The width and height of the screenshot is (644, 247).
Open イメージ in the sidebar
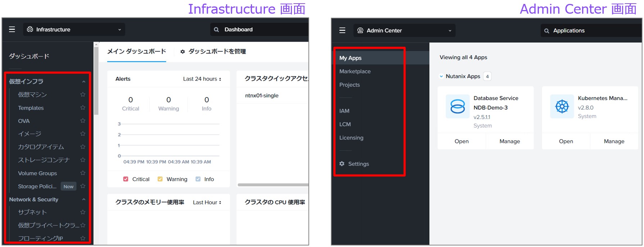30,134
